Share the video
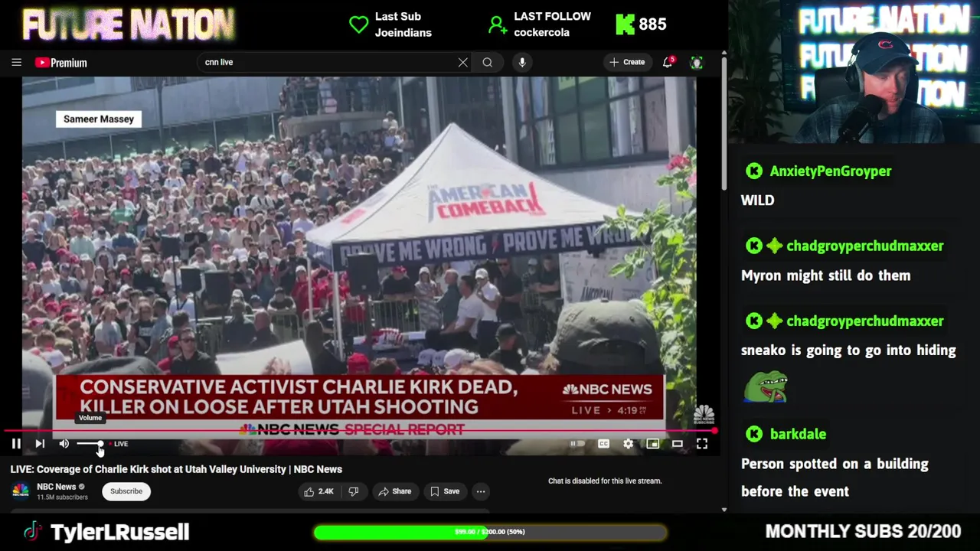This screenshot has height=551, width=980. point(395,491)
